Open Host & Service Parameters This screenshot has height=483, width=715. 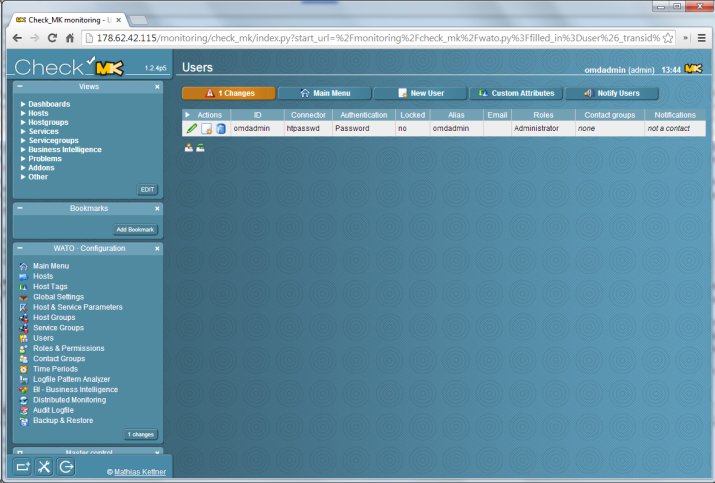point(78,307)
